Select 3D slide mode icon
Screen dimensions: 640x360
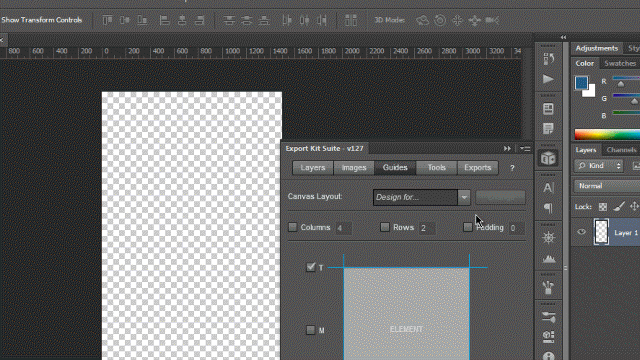click(x=474, y=20)
